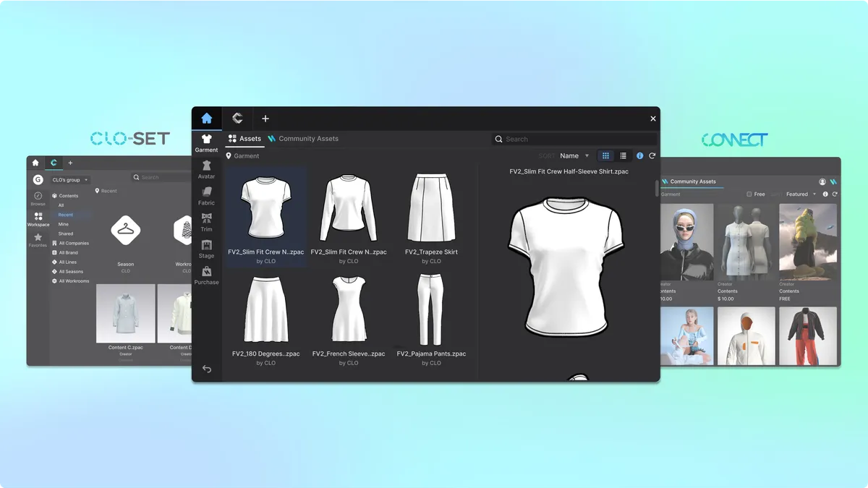The image size is (868, 488).
Task: Open the CLO-SET logo tab in left window
Action: tap(54, 163)
